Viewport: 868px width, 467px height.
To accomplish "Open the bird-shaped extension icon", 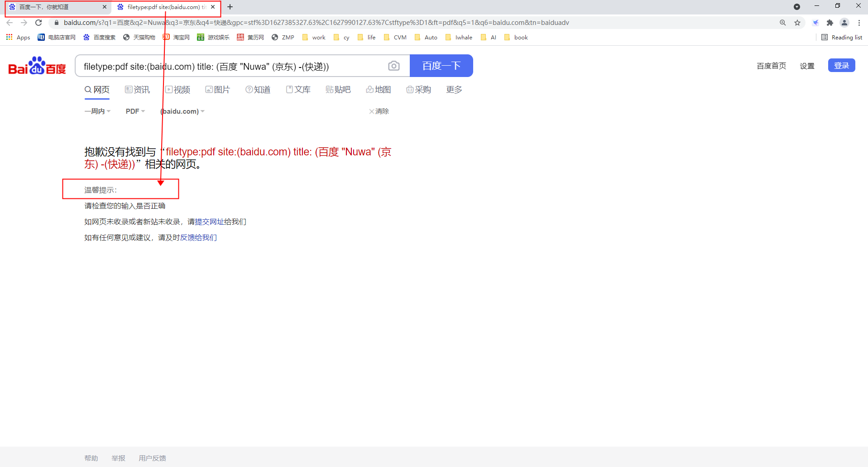I will 815,23.
